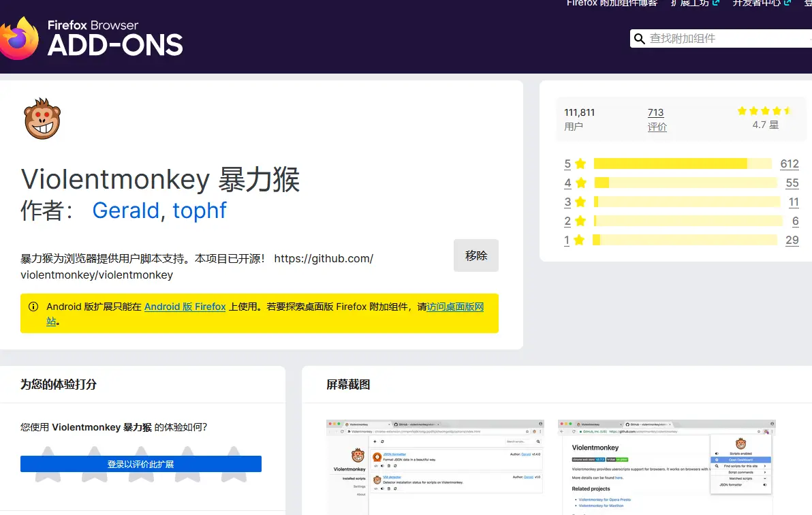This screenshot has height=515, width=812.
Task: Open the 713 reviews count link
Action: pyautogui.click(x=655, y=112)
